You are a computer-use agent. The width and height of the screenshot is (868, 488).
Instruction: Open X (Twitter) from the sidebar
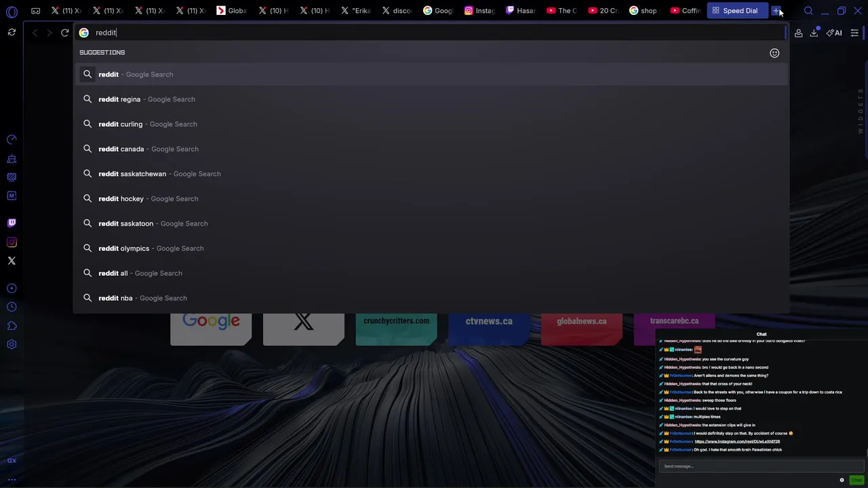coord(12,260)
